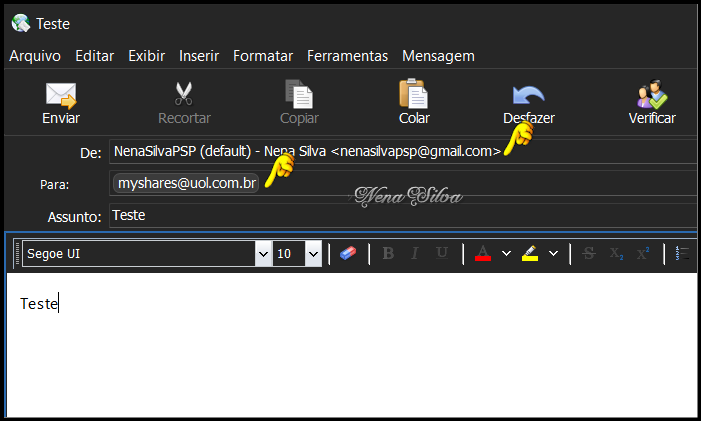The height and width of the screenshot is (421, 701).
Task: Click the Para recipients button label
Action: (x=54, y=184)
